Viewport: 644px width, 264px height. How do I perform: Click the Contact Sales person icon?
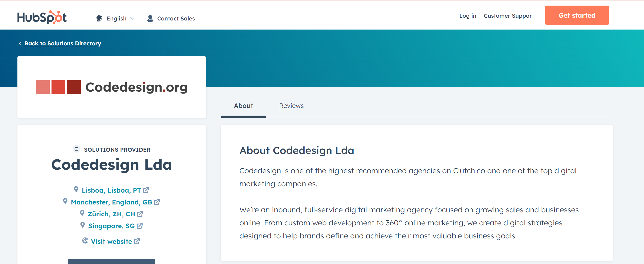pos(150,19)
